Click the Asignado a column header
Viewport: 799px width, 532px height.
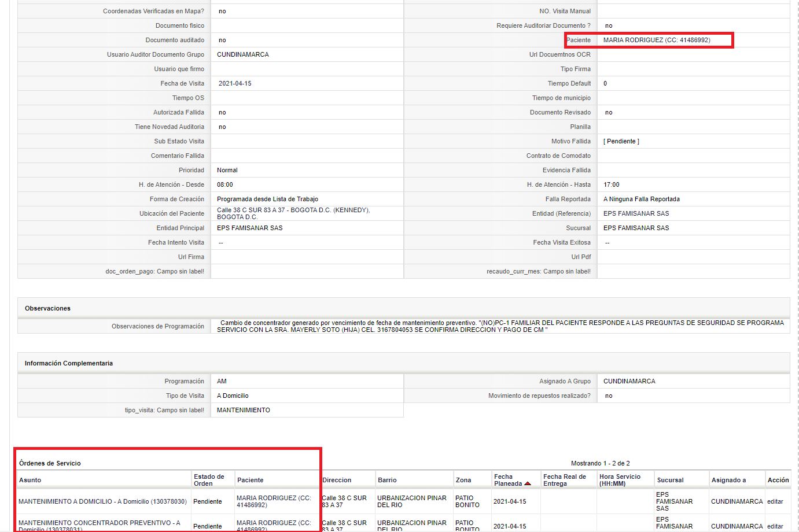[x=728, y=480]
